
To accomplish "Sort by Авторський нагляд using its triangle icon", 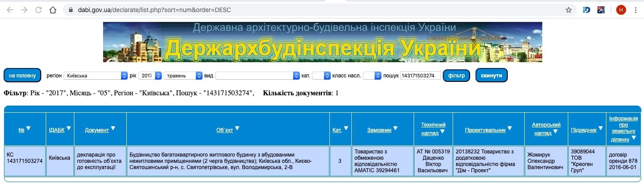I will [556, 131].
